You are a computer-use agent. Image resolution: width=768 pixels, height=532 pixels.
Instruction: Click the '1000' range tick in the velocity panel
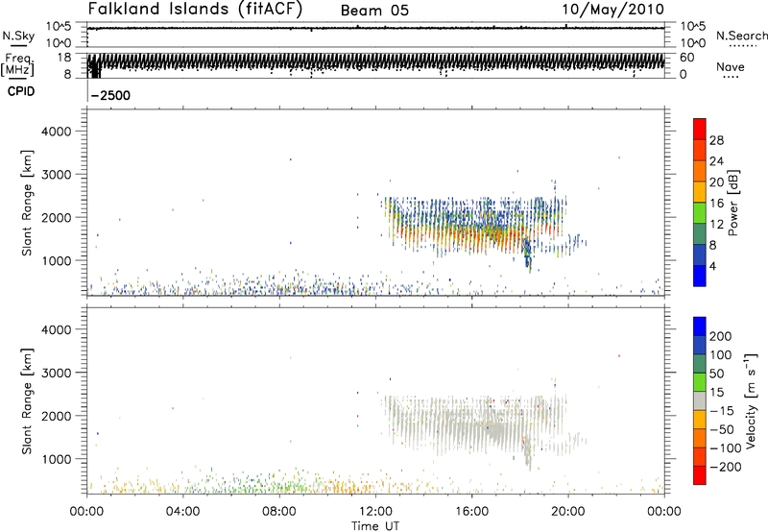pyautogui.click(x=57, y=459)
